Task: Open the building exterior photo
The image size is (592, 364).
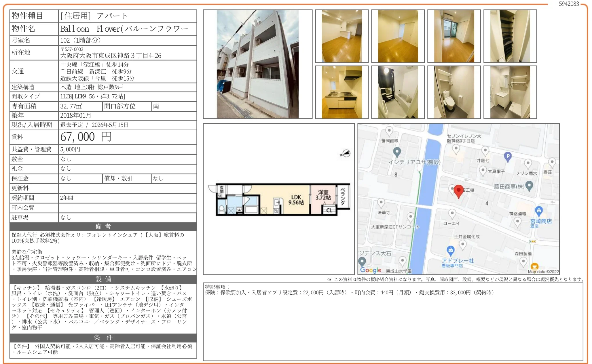Action: coord(257,64)
